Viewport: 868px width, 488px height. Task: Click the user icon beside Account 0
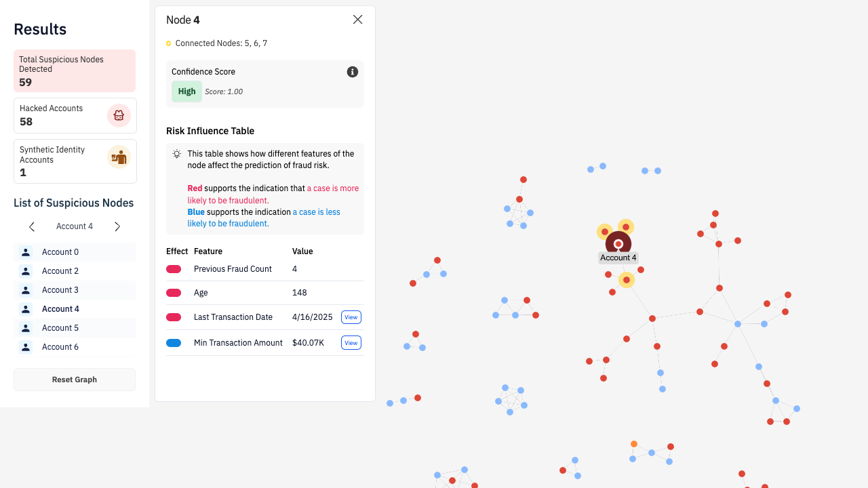[x=26, y=252]
